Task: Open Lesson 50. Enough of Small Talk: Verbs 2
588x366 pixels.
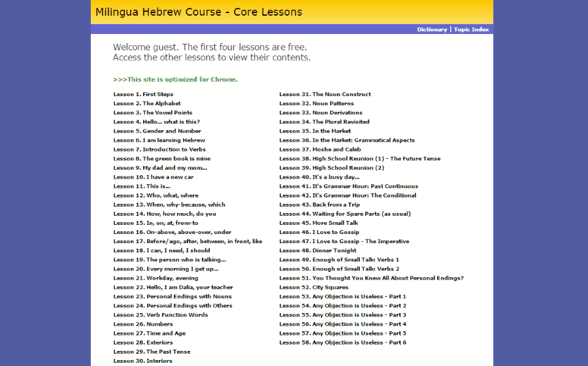Action: coord(339,269)
